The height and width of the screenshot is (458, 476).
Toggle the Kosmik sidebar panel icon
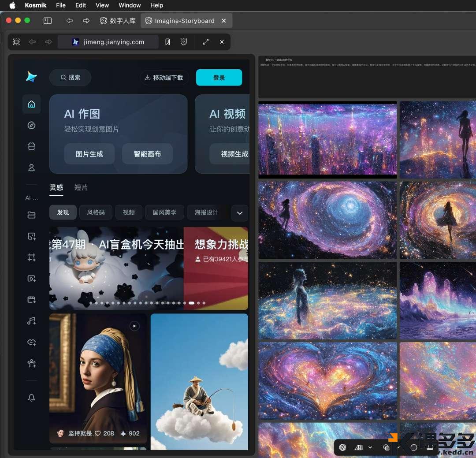(x=48, y=21)
